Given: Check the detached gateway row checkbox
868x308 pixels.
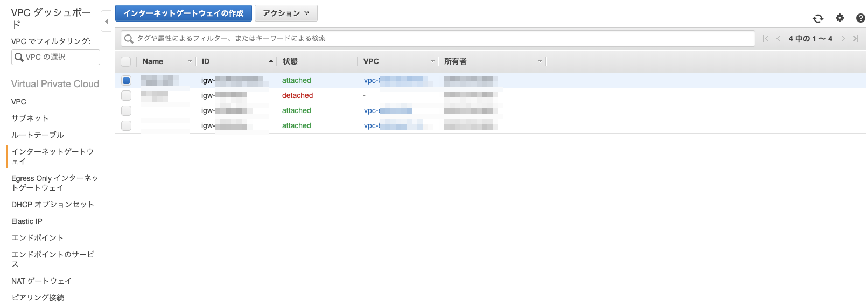Looking at the screenshot, I should click(x=126, y=96).
